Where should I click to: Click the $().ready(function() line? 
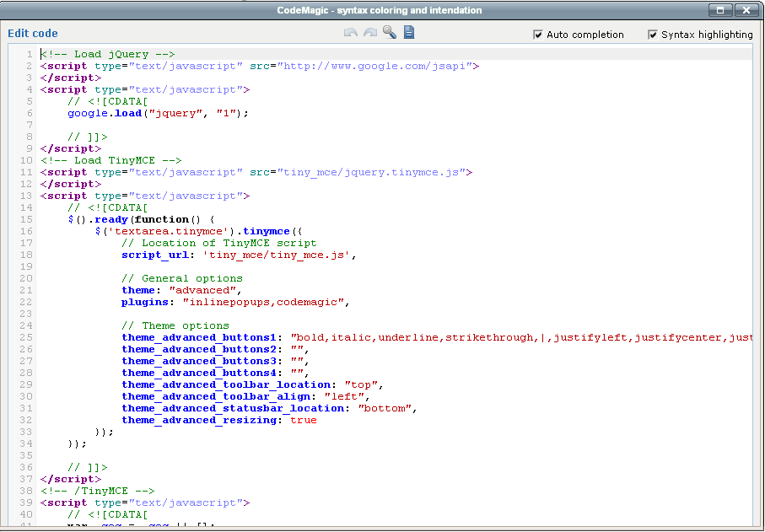[141, 219]
